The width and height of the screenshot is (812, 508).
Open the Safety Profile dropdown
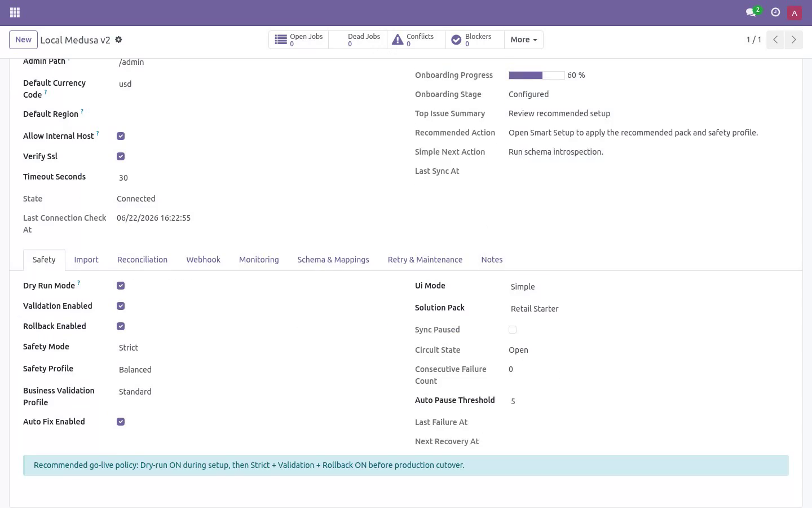tap(257, 370)
